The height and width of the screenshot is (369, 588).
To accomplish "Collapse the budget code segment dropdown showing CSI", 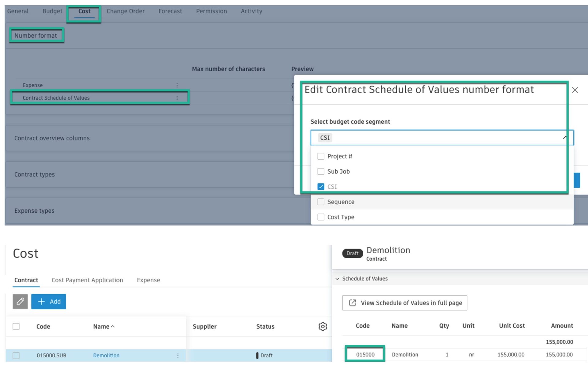I will point(564,138).
